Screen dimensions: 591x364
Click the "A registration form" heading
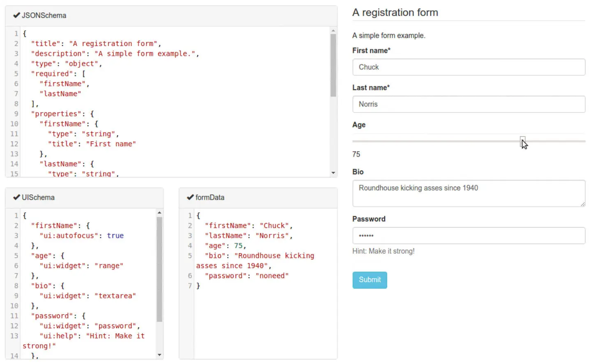395,12
